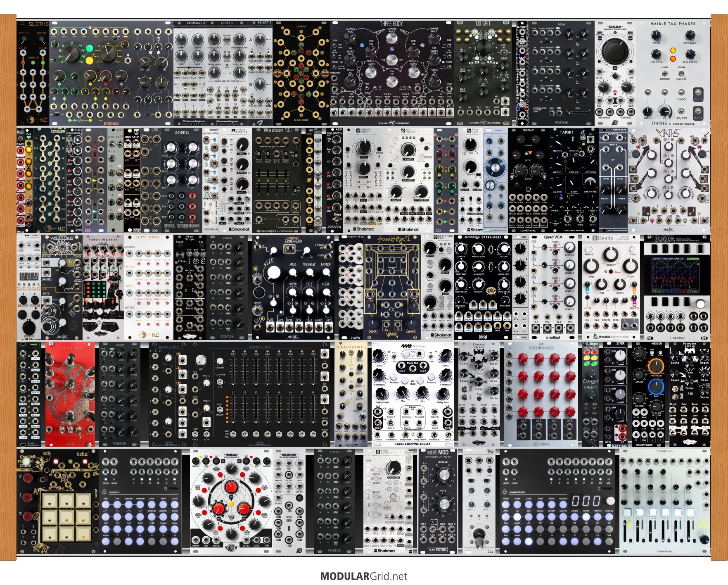Select the Sound Stage II module
Viewport: 728px width, 585px height.
[x=392, y=287]
